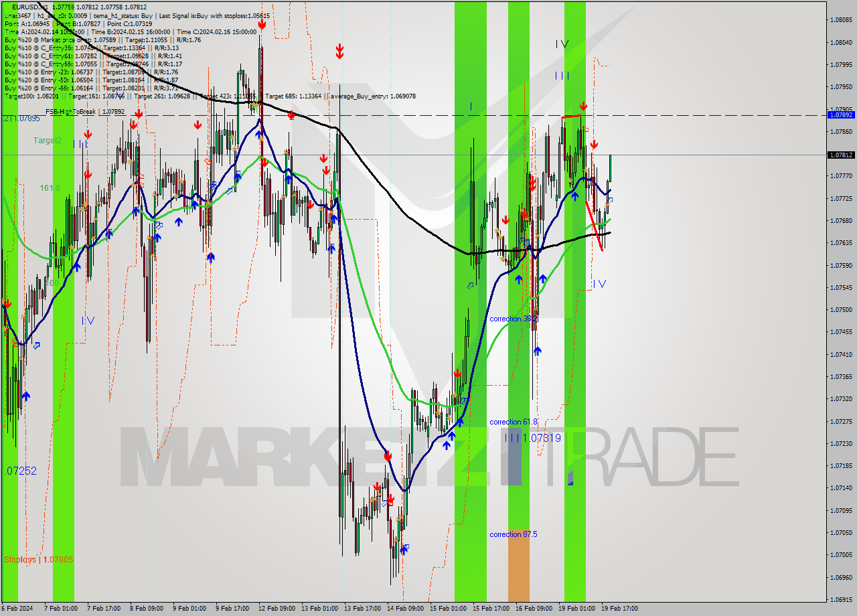The height and width of the screenshot is (616, 857).
Task: Click the 'I V' wave label near top right
Action: tap(562, 44)
